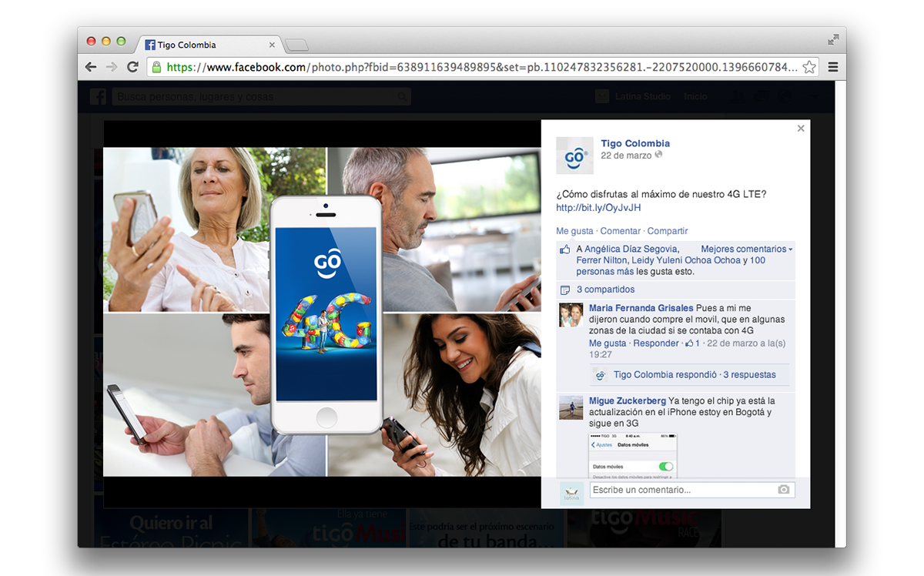Expand the Mejores comentarios sort dropdown
924x576 pixels.
point(746,249)
